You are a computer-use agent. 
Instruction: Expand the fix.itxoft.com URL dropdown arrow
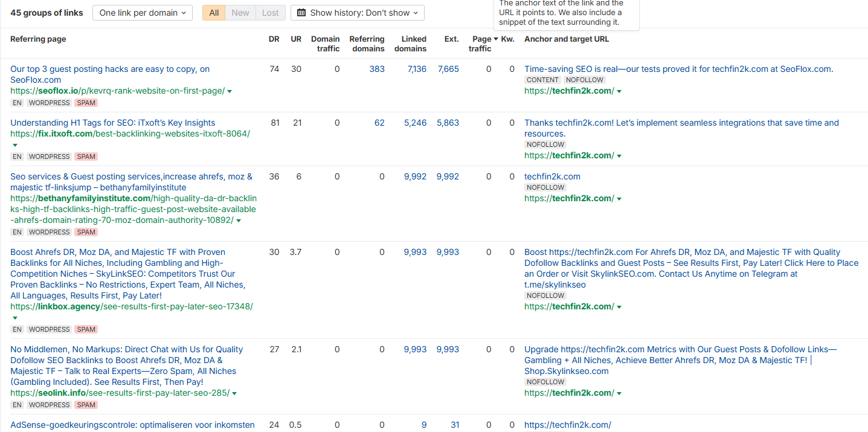pos(15,145)
